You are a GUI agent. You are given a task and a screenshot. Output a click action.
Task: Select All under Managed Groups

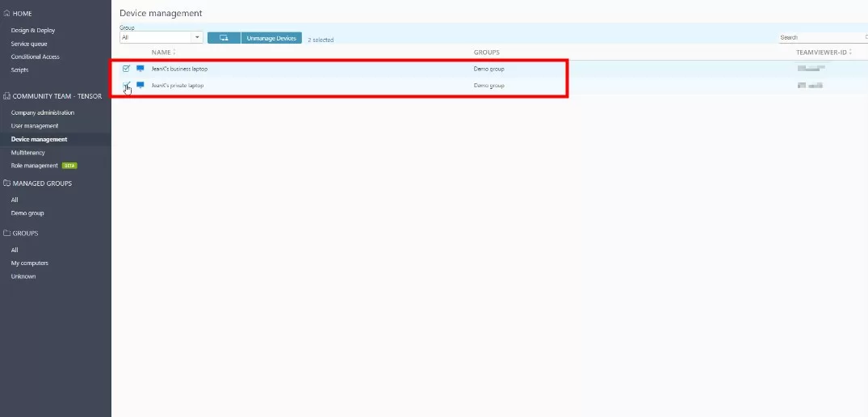point(15,200)
